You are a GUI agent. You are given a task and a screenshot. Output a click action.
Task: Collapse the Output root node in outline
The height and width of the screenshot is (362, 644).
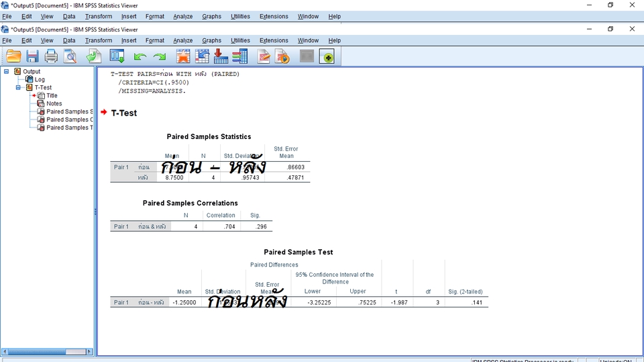[x=6, y=71]
